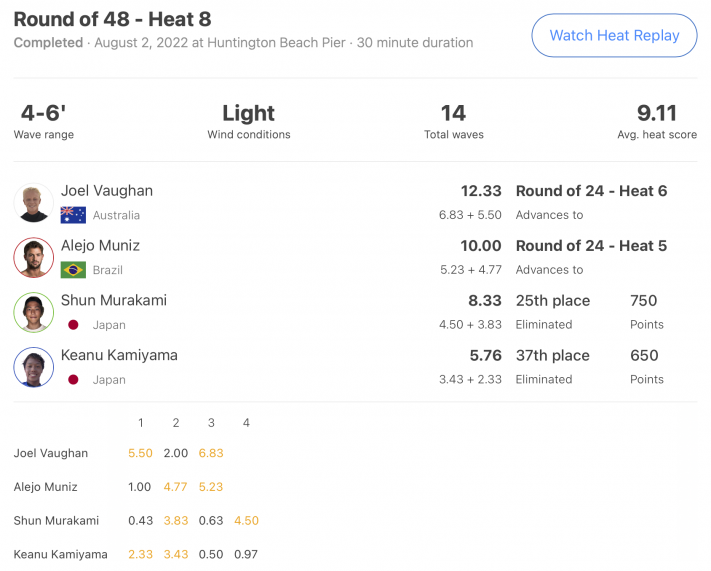Viewport: 711px width, 571px height.
Task: Click Japan flag under Keanu Kamiyama
Action: 73,380
